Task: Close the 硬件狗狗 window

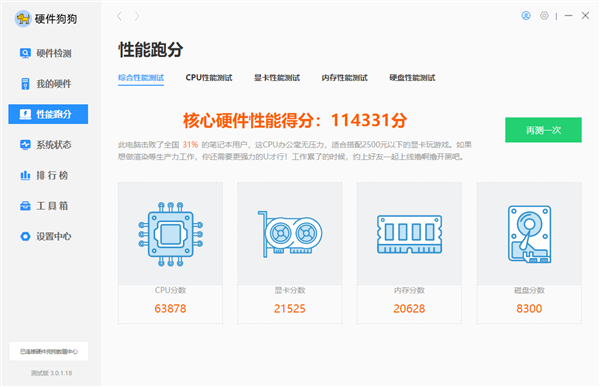Action: [585, 16]
